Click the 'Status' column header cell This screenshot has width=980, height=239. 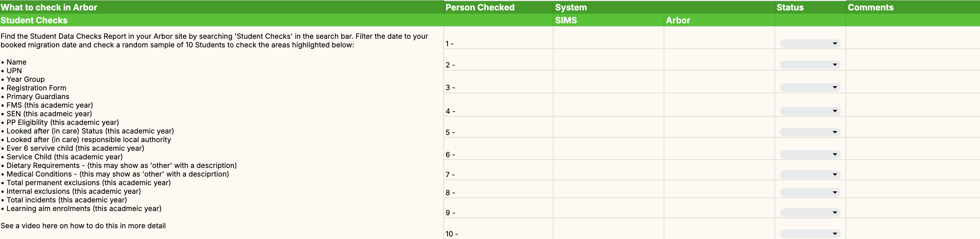coord(790,7)
